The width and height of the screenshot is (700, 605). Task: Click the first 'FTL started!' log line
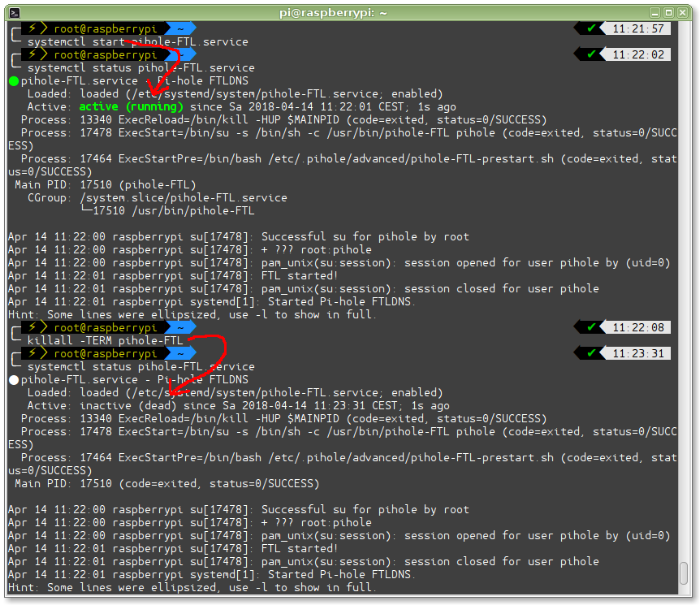click(300, 275)
